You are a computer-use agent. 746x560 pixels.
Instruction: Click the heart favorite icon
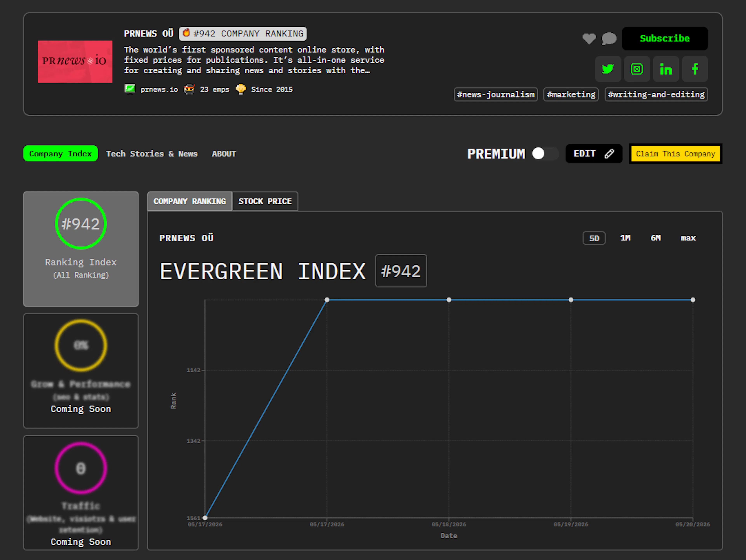coord(589,38)
